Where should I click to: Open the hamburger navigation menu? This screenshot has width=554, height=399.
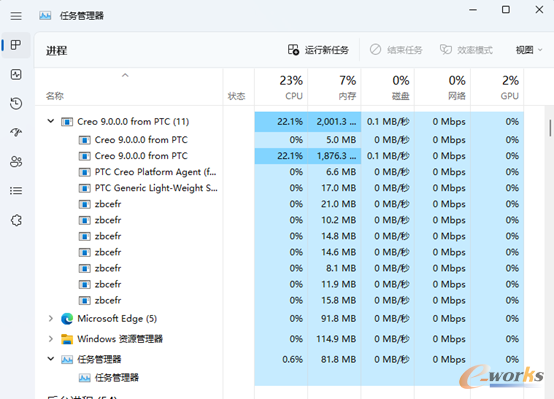point(16,16)
